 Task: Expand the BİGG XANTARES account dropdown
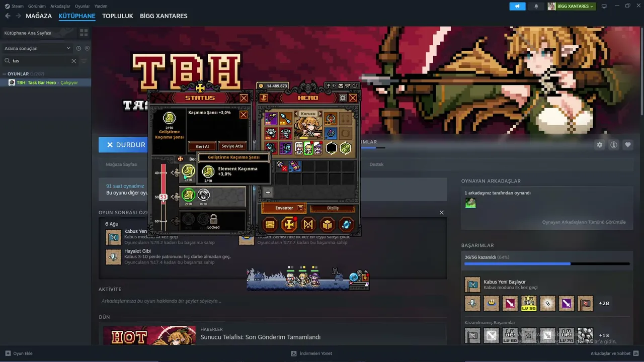(571, 6)
